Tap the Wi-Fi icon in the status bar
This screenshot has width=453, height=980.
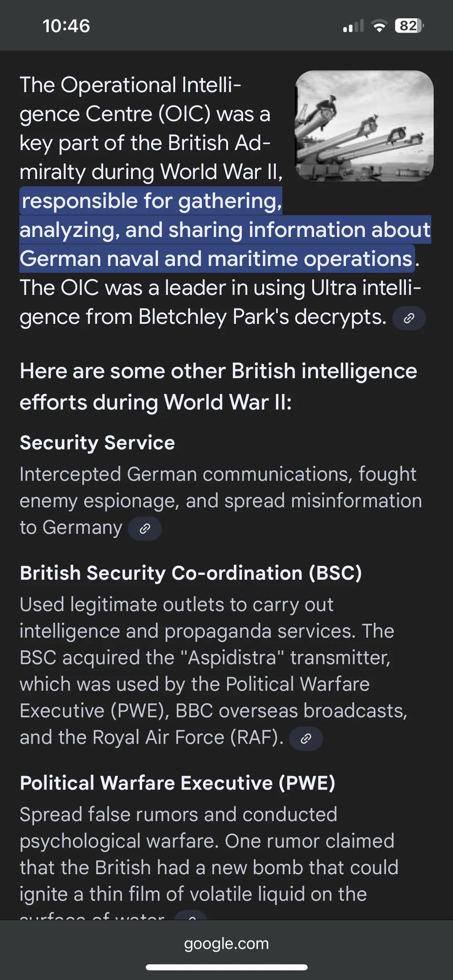pos(379,26)
